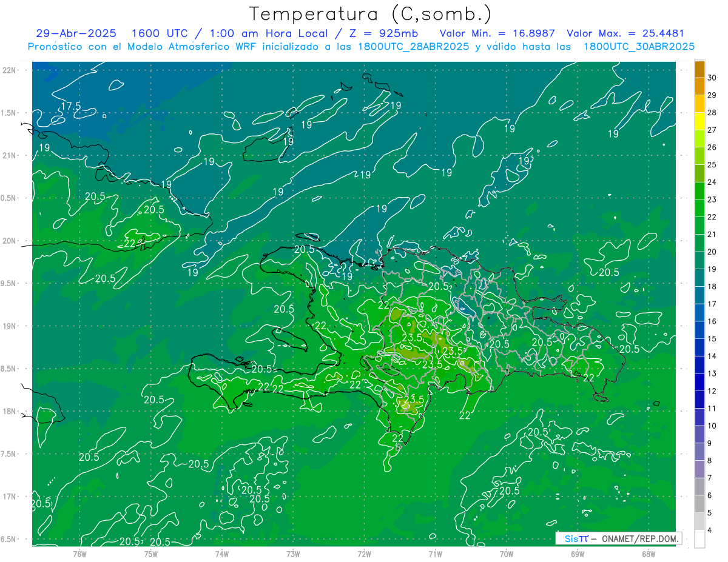Click the 18N latitude axis label
Screen dimensions: 728x562
click(x=9, y=411)
